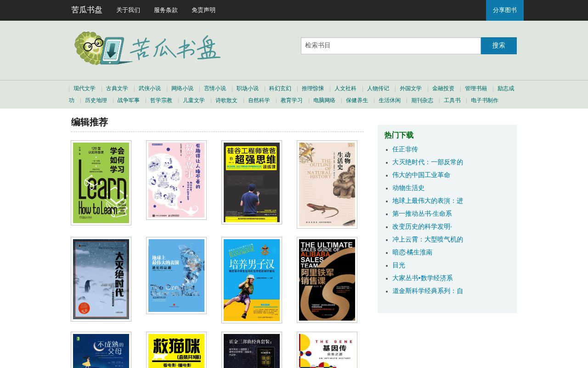Open the 阿里铁军销售课 book cover
Viewport: 588px width, 368px height.
coord(327,280)
